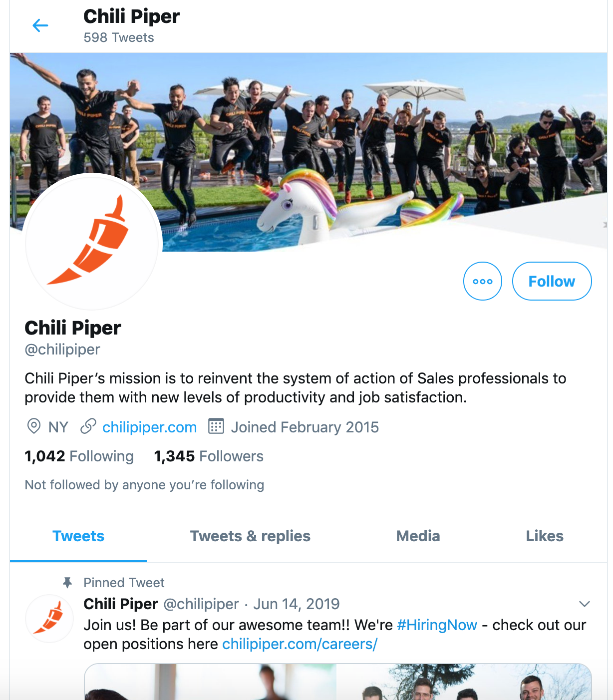View the Likes tab
The image size is (613, 700).
(x=545, y=536)
